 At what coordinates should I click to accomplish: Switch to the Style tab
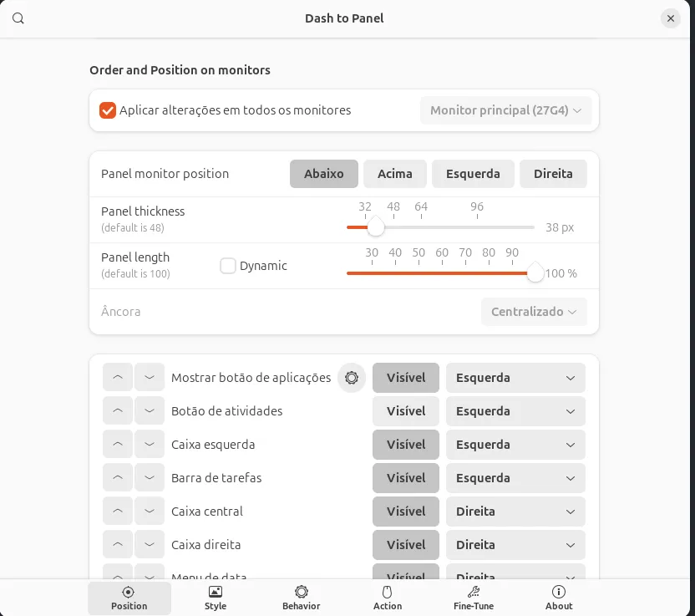pos(216,598)
